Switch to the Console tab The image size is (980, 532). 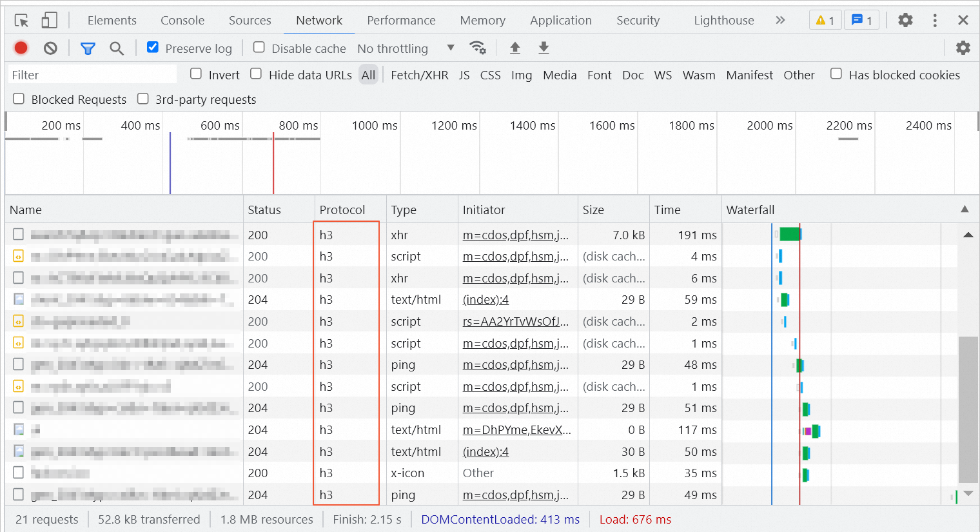pos(182,21)
